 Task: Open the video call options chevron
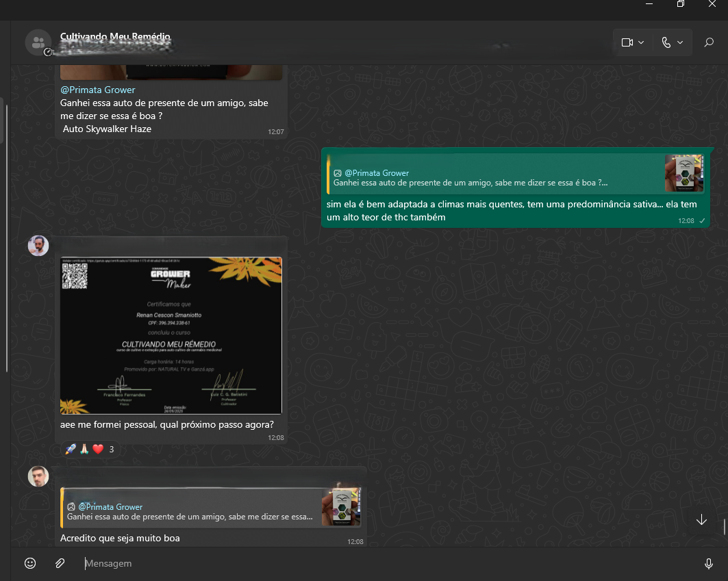pos(640,42)
